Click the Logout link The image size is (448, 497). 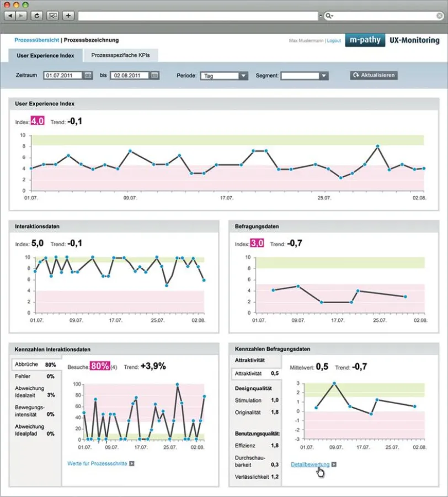click(x=333, y=40)
